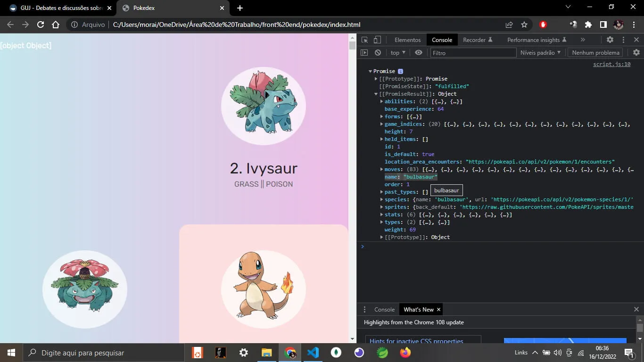Open console settings gear in filter bar
The height and width of the screenshot is (362, 644).
636,53
